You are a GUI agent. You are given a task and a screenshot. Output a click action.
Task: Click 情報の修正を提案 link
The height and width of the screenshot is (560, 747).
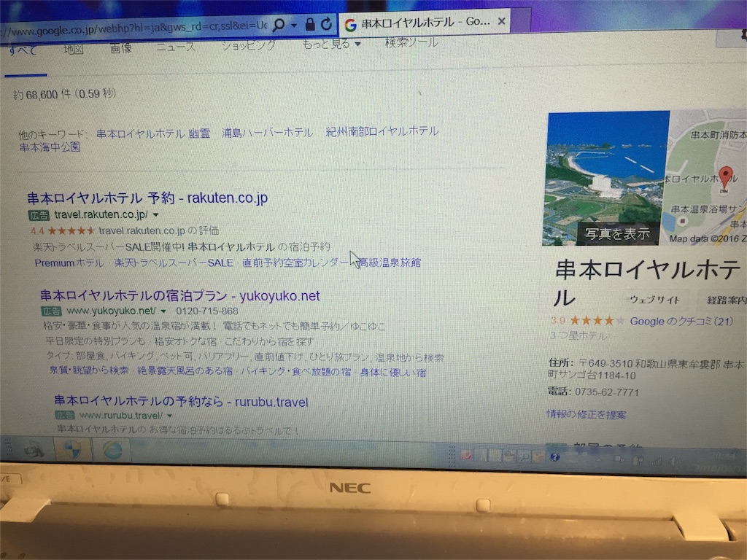tap(586, 414)
